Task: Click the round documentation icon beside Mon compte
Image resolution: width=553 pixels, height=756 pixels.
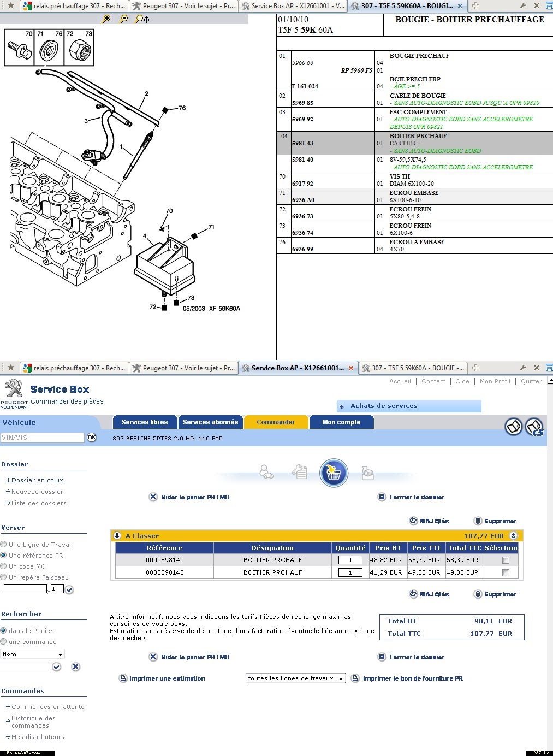Action: pyautogui.click(x=514, y=427)
